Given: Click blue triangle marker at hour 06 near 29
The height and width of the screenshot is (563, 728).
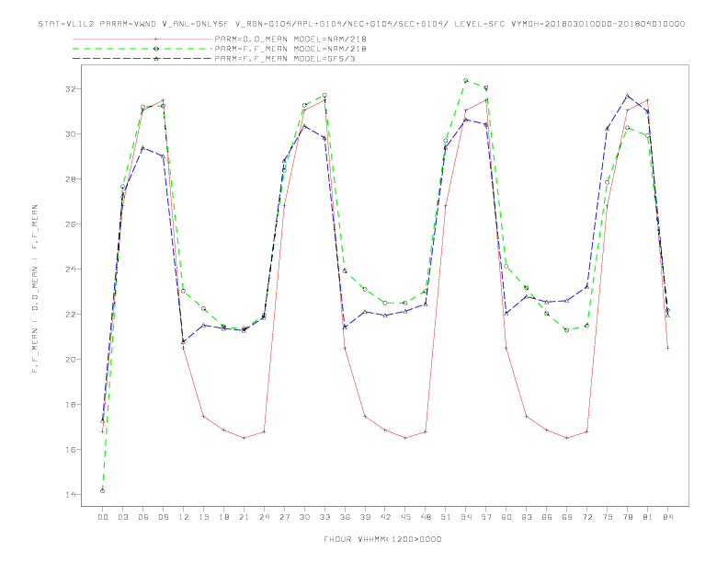Looking at the screenshot, I should [143, 148].
